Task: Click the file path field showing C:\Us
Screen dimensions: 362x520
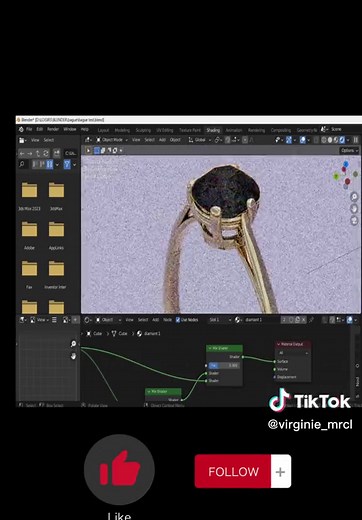Action: pos(71,154)
